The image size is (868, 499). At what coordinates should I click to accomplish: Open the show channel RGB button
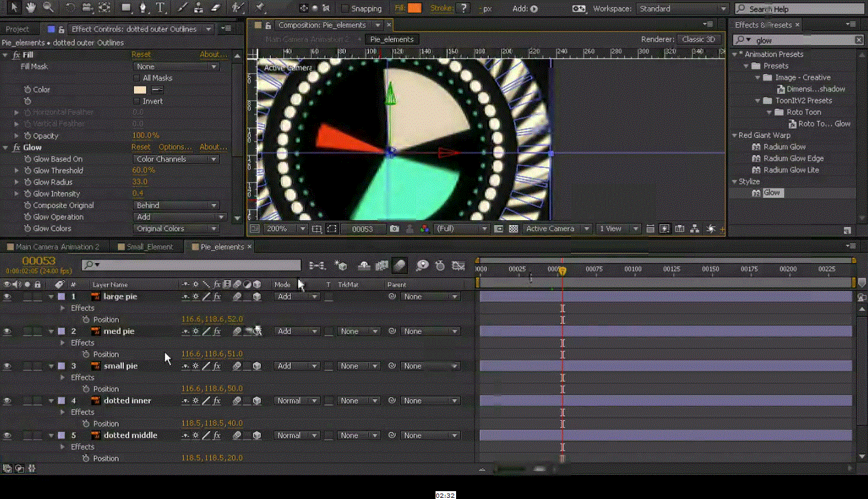(x=425, y=229)
